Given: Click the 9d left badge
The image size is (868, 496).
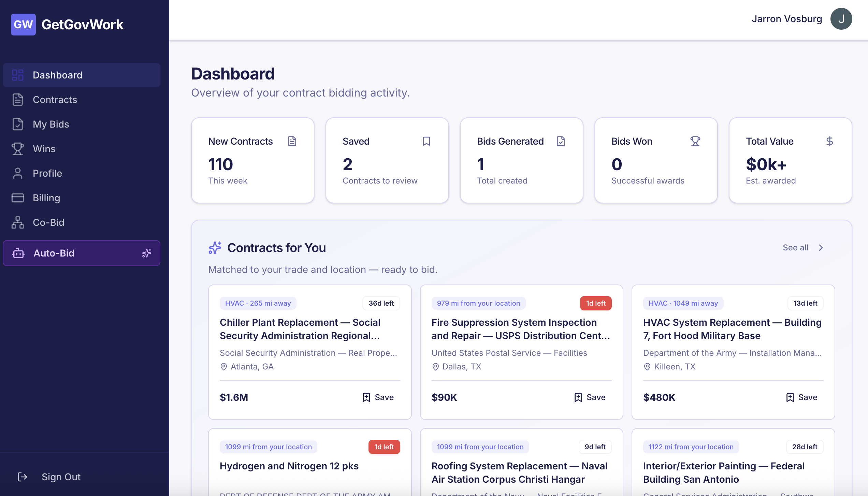Looking at the screenshot, I should coord(595,447).
